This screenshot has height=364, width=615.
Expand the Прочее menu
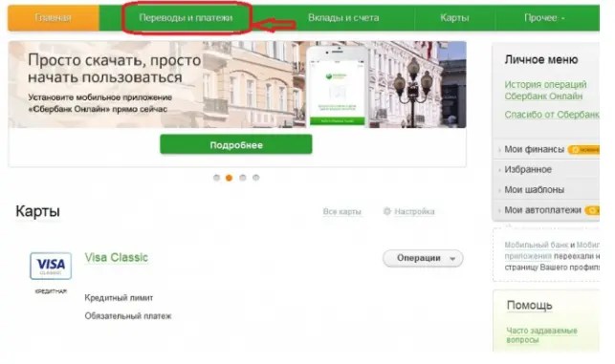[x=544, y=17]
